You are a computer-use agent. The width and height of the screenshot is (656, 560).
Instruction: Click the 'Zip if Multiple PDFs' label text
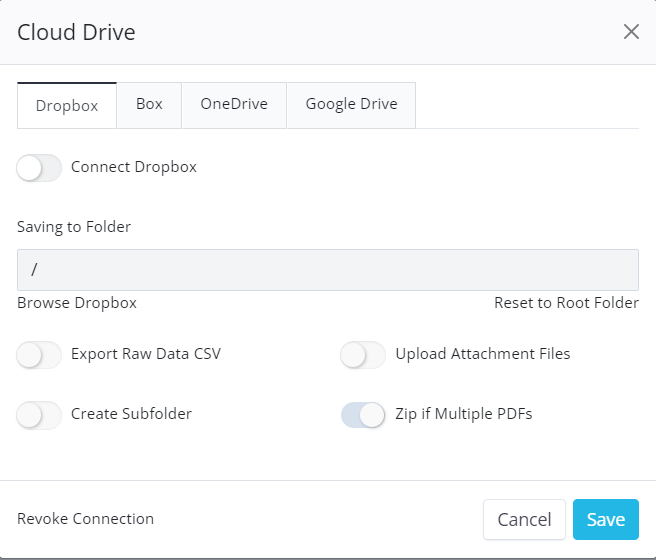[463, 414]
